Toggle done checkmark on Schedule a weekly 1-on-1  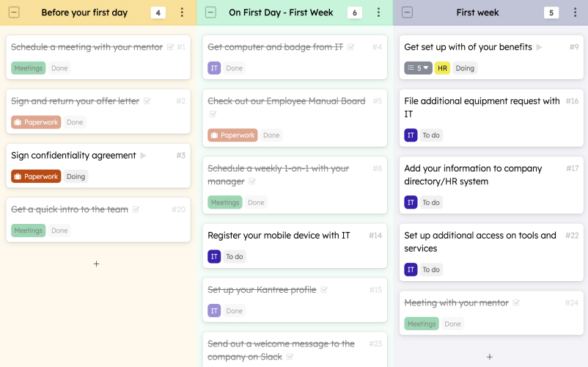point(252,181)
